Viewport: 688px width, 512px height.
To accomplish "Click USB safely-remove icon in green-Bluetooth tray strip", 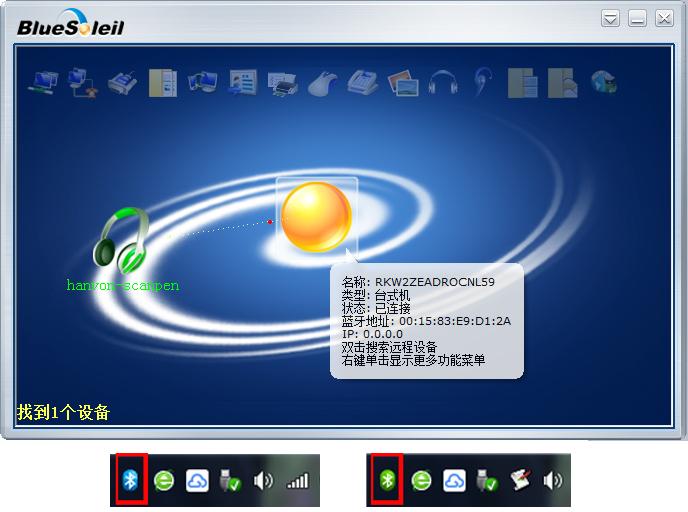I will pyautogui.click(x=487, y=481).
